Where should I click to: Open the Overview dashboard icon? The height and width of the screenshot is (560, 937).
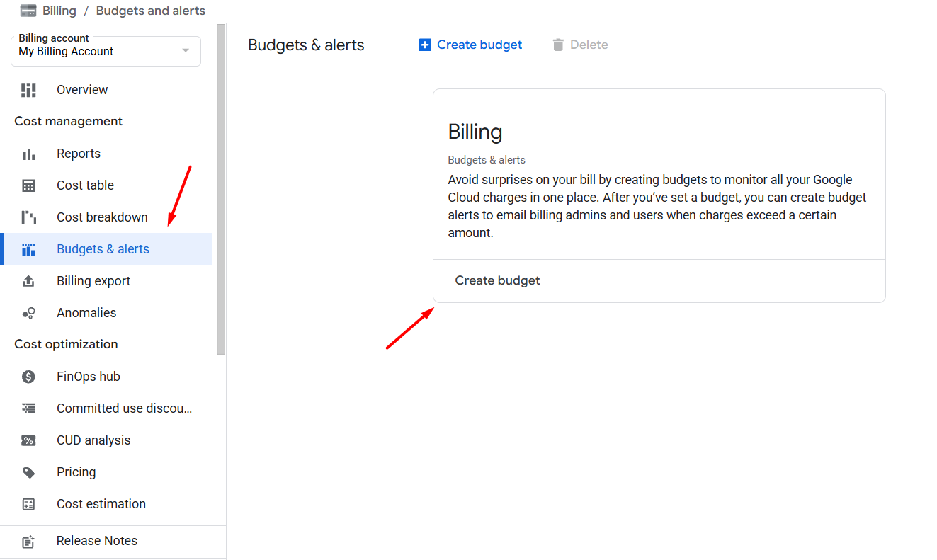click(28, 89)
